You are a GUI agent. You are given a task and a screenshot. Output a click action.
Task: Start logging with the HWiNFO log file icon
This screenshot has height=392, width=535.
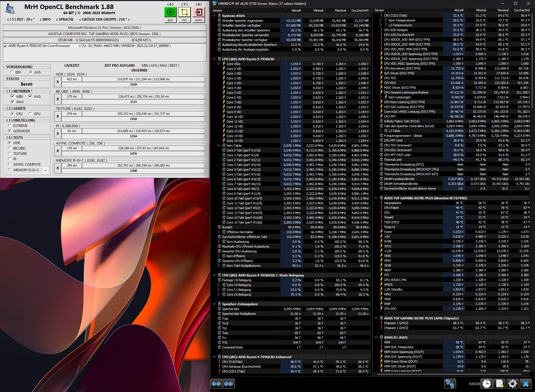click(500, 384)
